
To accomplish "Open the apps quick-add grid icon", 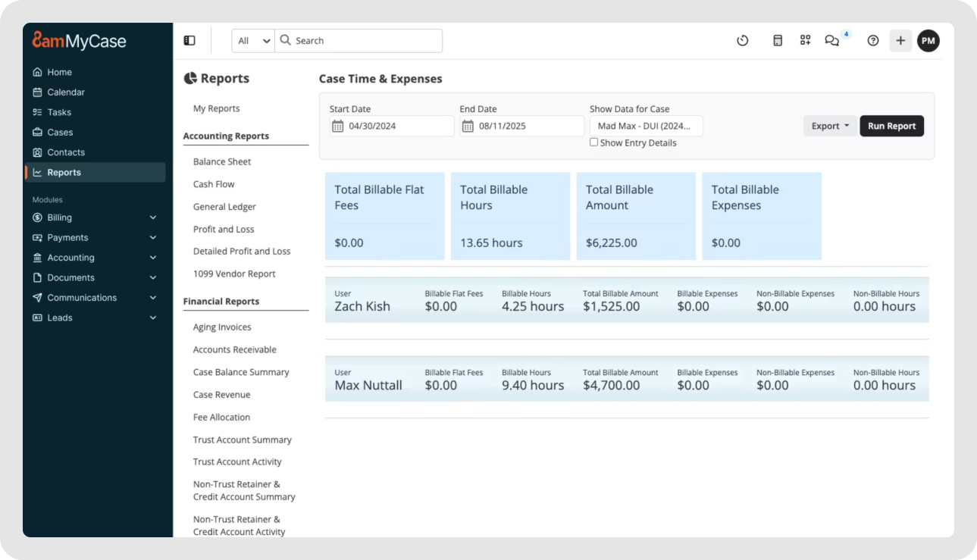I will 805,41.
